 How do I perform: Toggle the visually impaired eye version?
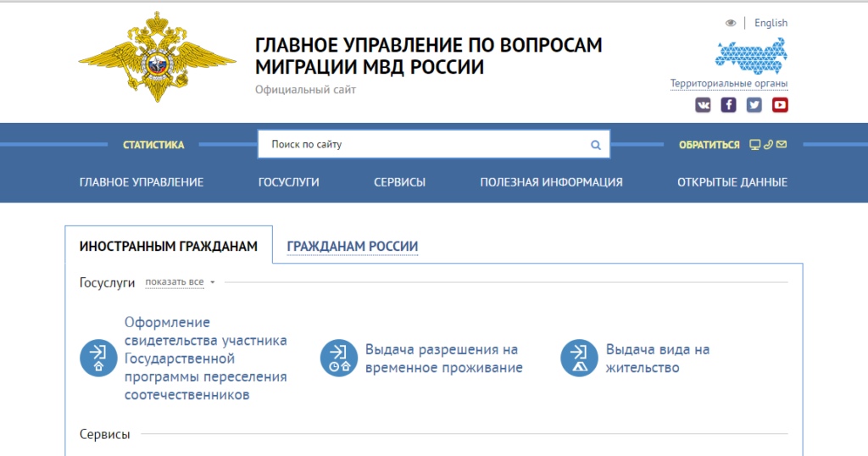coord(731,23)
